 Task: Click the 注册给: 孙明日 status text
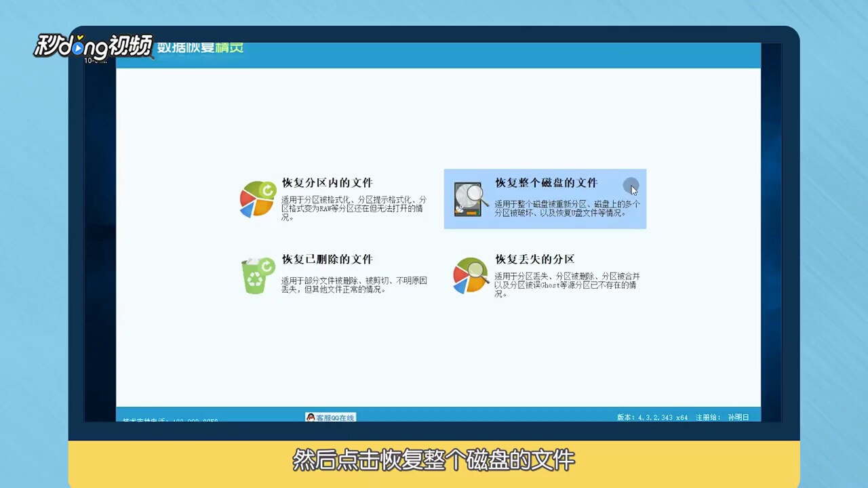(722, 418)
